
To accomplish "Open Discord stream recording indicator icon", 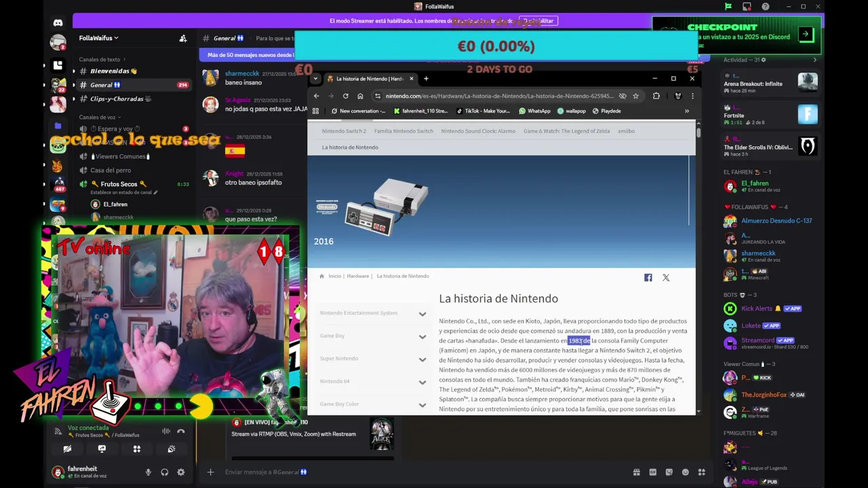I will point(747,7).
